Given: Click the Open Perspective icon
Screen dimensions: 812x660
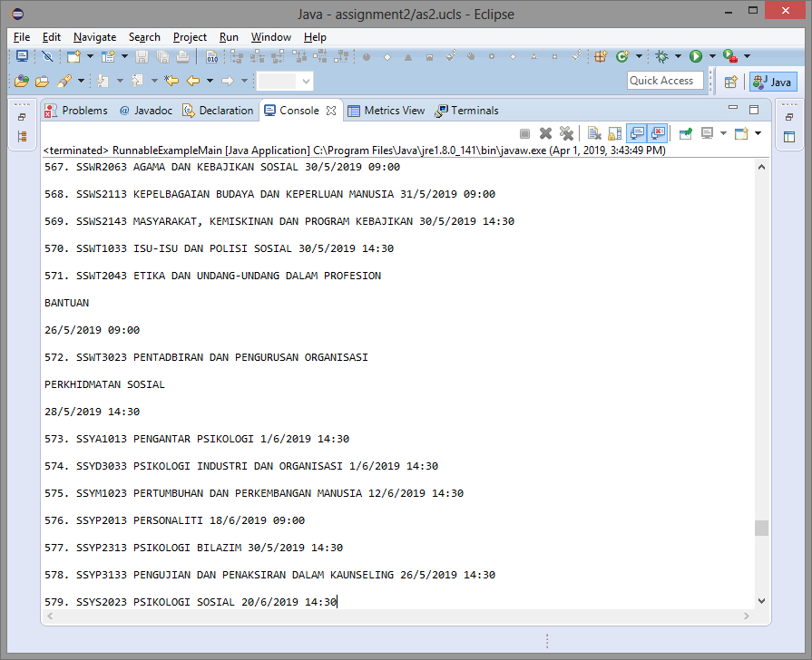Looking at the screenshot, I should point(730,82).
